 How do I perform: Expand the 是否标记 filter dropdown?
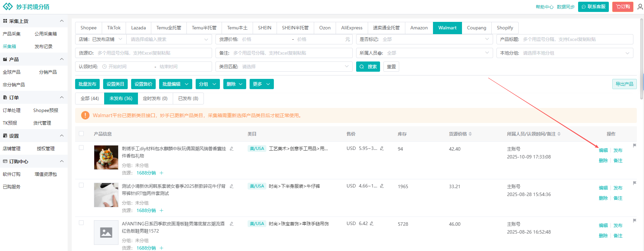[x=424, y=39]
